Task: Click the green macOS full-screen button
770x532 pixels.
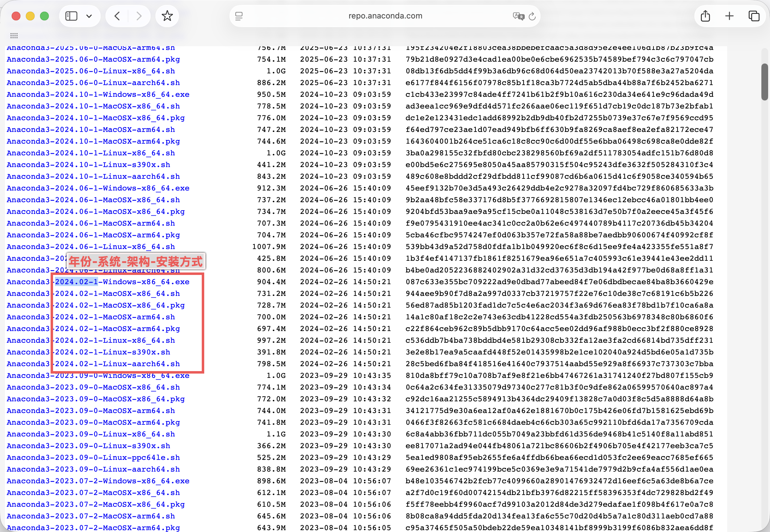Action: point(44,16)
